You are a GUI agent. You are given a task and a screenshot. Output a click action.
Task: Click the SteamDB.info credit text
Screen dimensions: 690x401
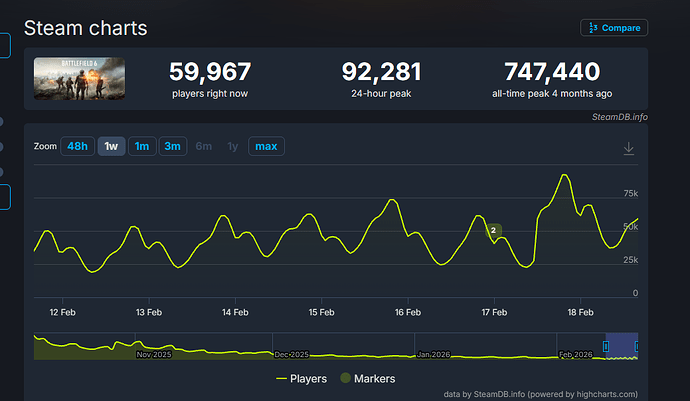point(620,117)
